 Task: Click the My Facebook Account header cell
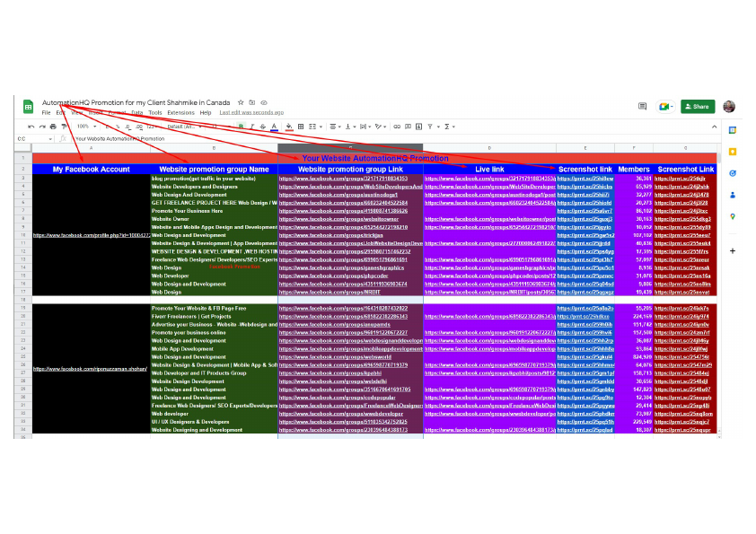click(91, 169)
